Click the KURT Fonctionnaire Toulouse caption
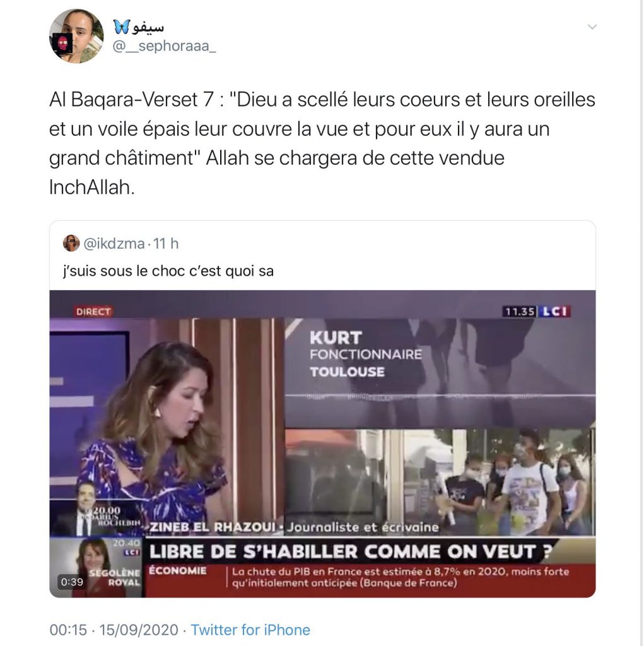The width and height of the screenshot is (644, 646). coord(366,355)
